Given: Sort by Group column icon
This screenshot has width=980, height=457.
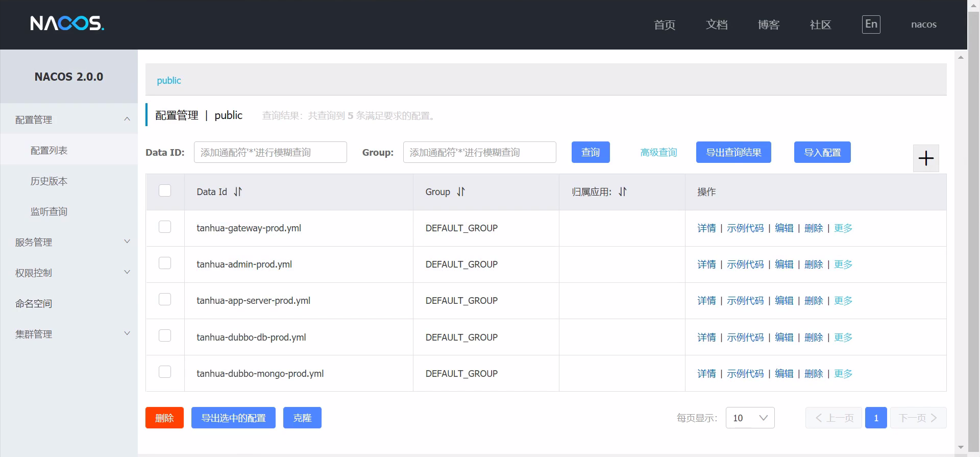Looking at the screenshot, I should coord(461,191).
